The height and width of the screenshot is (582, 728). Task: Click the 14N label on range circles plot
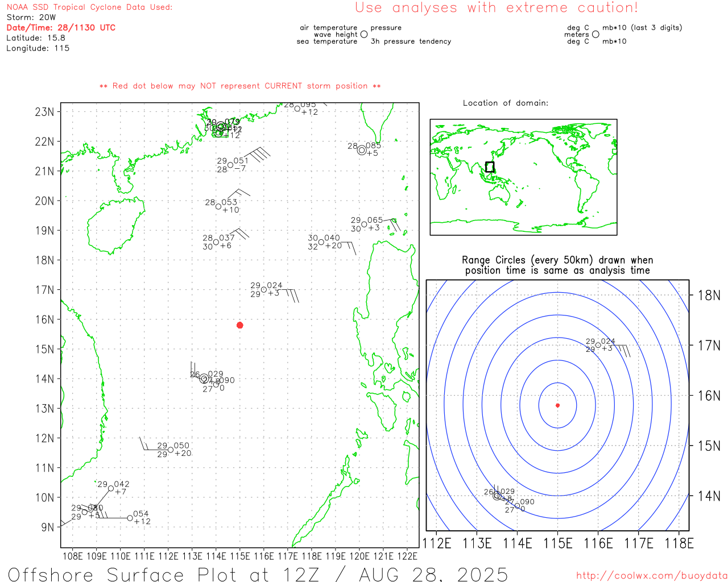709,496
